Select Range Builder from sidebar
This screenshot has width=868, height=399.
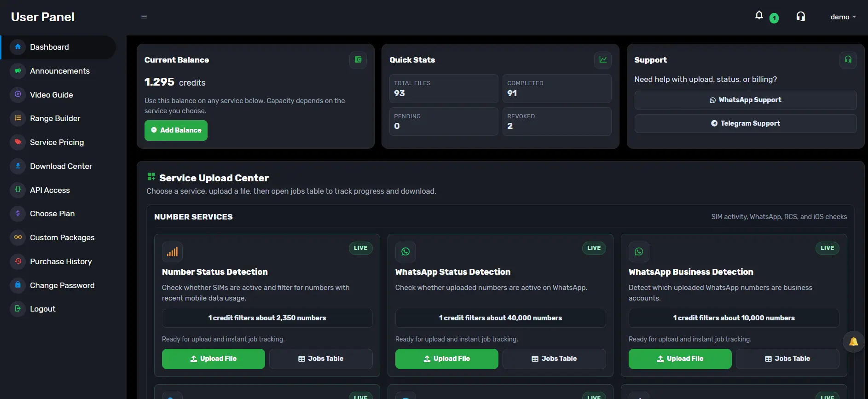58,118
